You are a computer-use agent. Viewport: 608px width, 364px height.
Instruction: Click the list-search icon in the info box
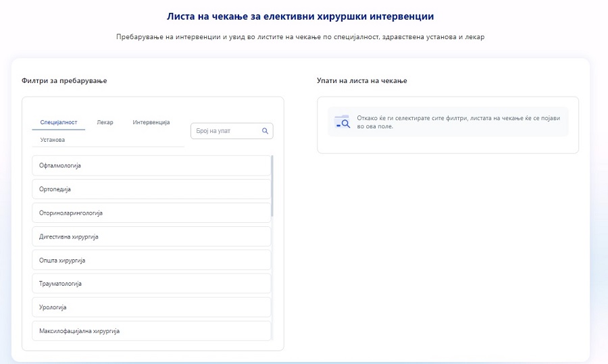click(342, 122)
